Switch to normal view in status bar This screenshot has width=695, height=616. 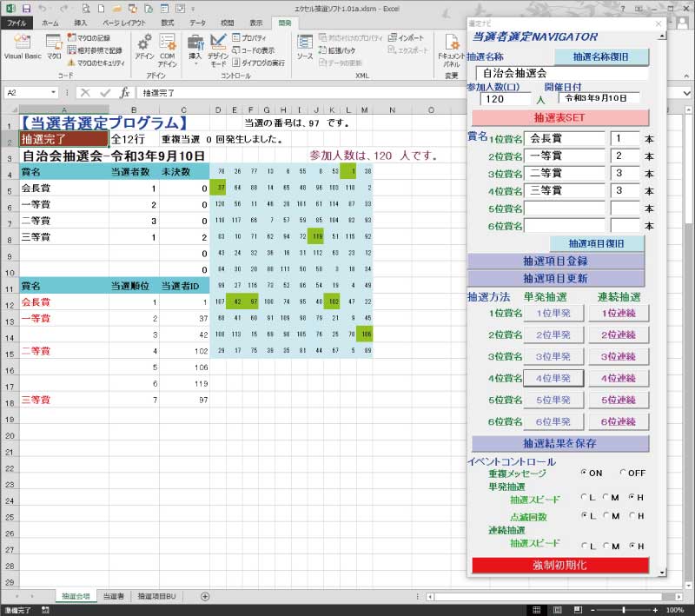536,610
